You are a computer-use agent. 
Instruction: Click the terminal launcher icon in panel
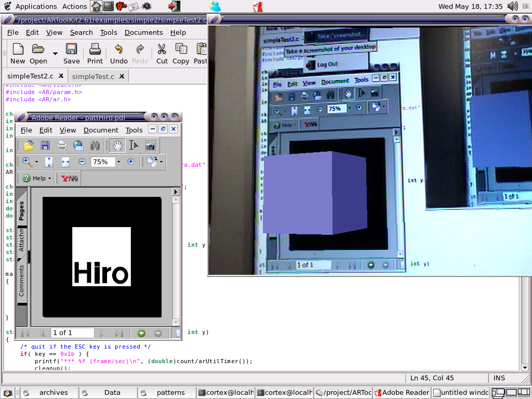[x=108, y=6]
